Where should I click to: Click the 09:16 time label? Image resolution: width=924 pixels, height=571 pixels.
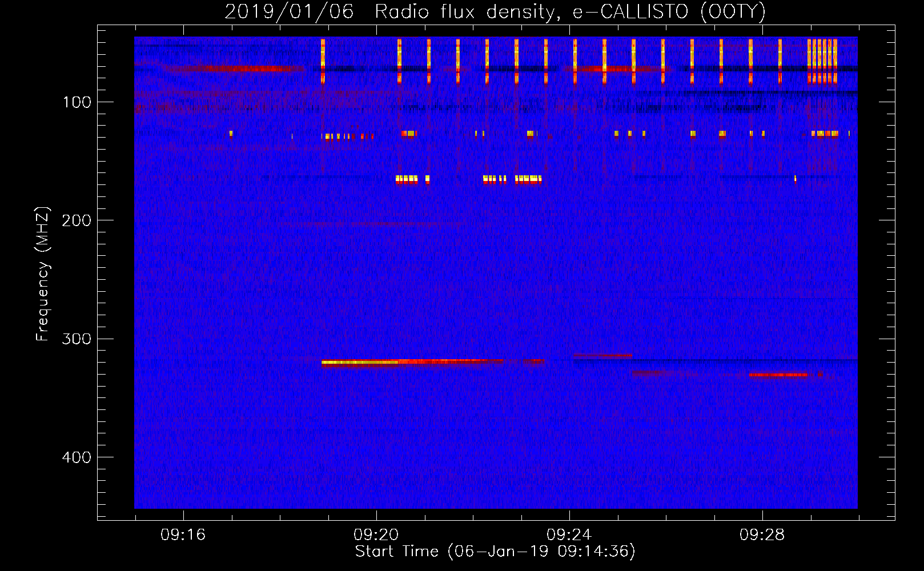click(x=183, y=535)
